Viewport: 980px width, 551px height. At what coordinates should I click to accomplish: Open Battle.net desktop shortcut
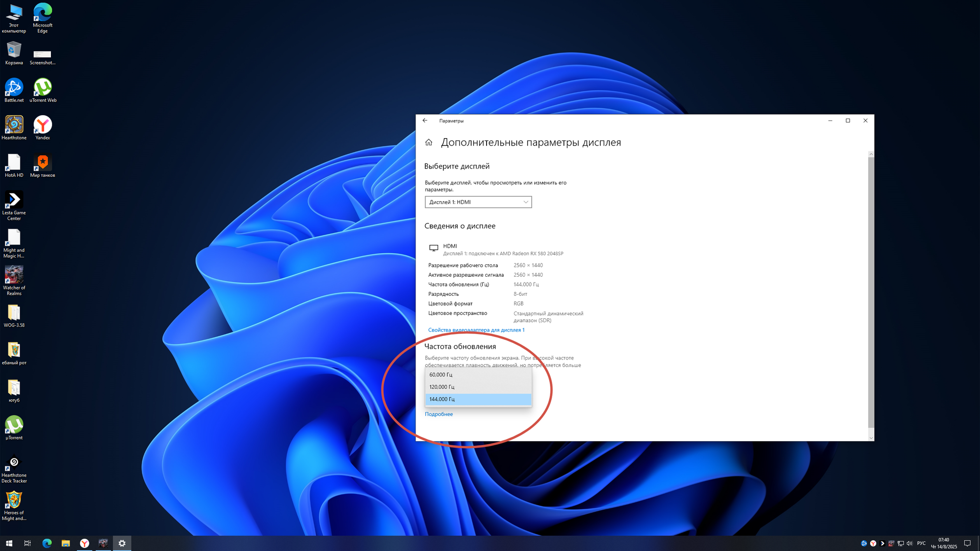coord(14,88)
